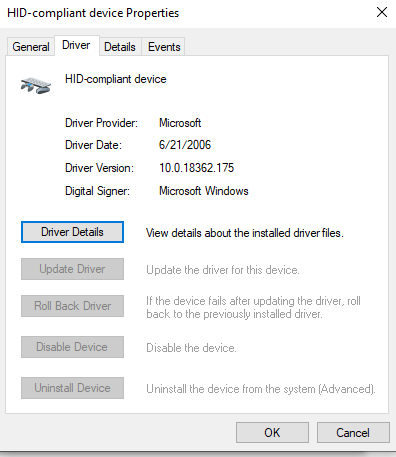Click the Driver Details button
This screenshot has height=457, width=396.
tap(72, 232)
